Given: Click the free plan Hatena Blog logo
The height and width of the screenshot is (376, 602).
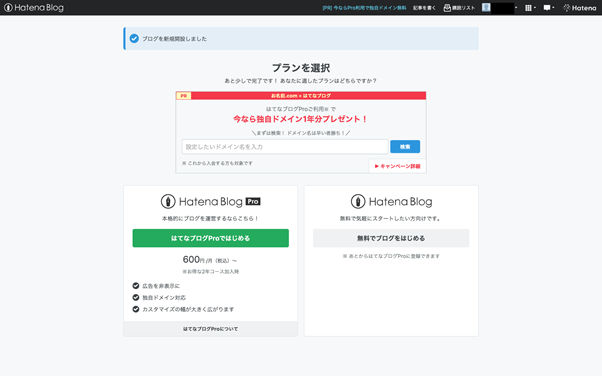Looking at the screenshot, I should point(391,201).
